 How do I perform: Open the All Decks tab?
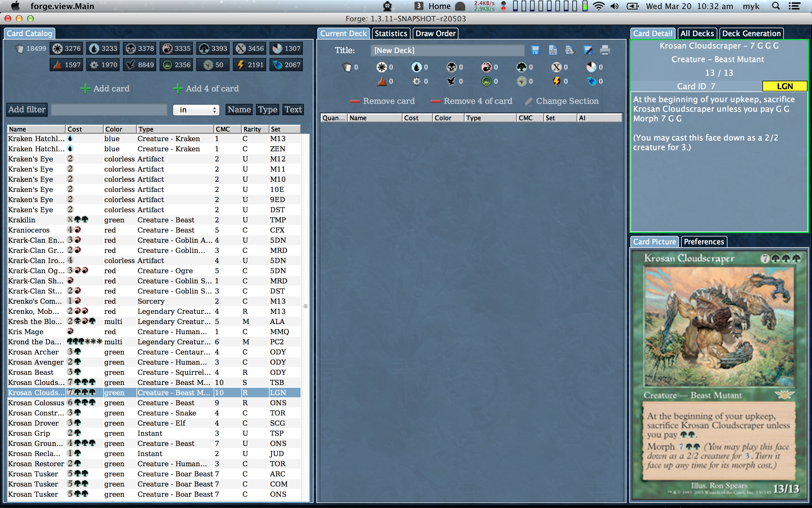pos(697,34)
